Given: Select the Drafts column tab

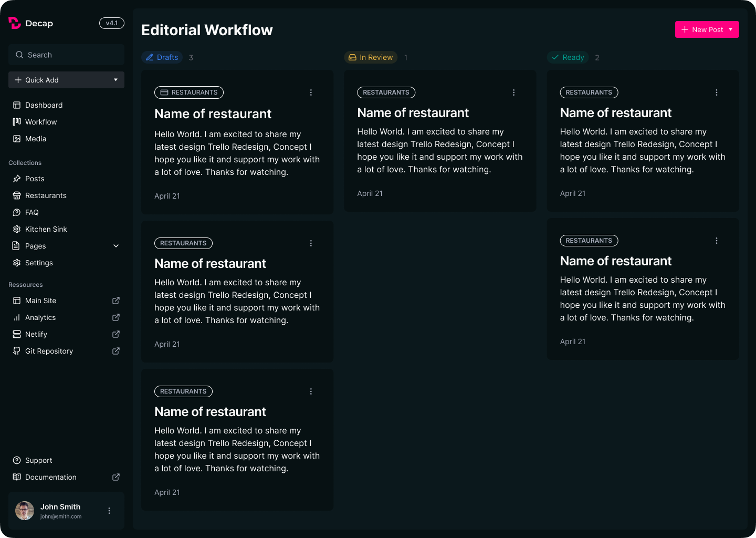Looking at the screenshot, I should pos(162,57).
